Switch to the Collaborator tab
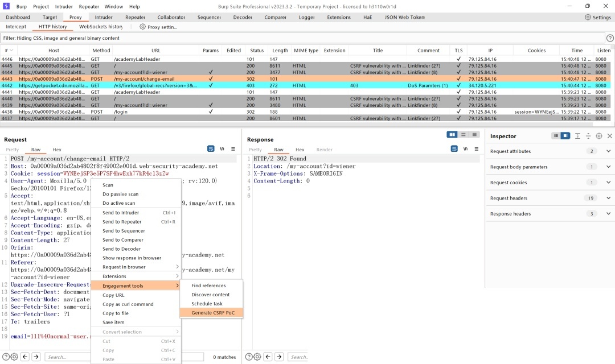This screenshot has height=364, width=615. click(x=171, y=17)
